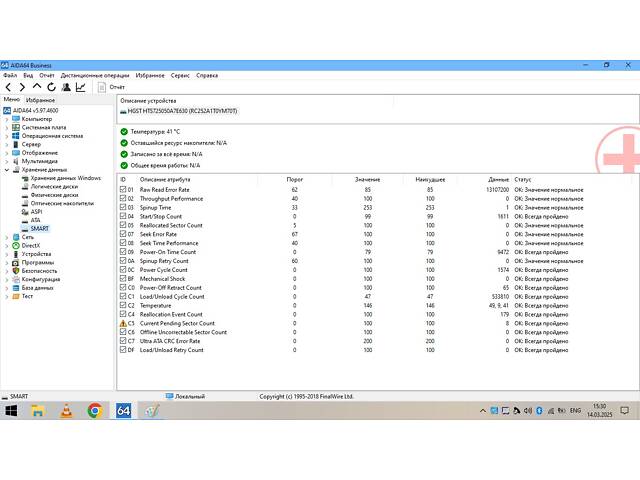Collapse the Хранение данных tree node
Image resolution: width=640 pixels, height=480 pixels.
click(7, 170)
